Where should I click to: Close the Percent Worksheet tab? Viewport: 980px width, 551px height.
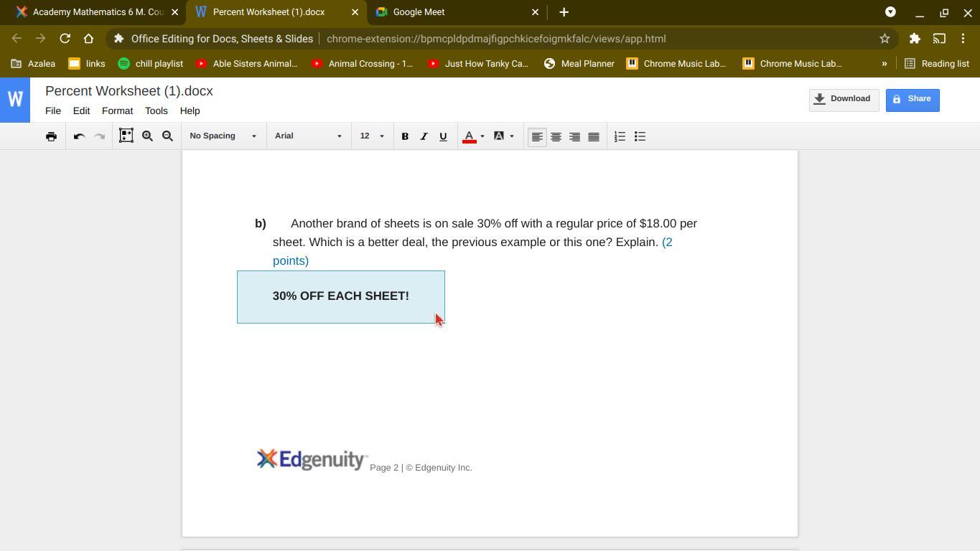[x=355, y=12]
